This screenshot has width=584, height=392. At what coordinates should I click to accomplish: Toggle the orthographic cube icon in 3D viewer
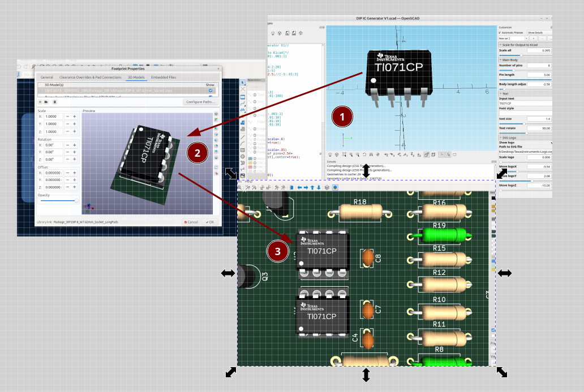(327, 188)
